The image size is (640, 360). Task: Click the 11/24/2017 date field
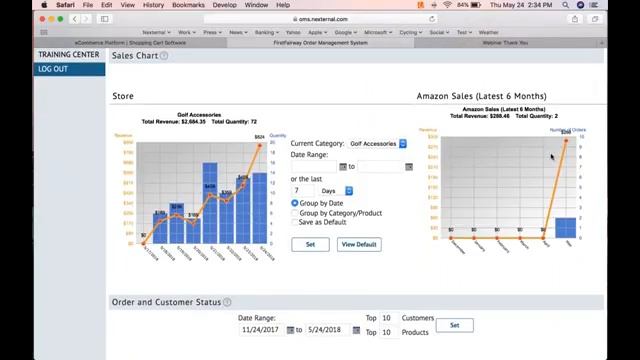pos(261,330)
